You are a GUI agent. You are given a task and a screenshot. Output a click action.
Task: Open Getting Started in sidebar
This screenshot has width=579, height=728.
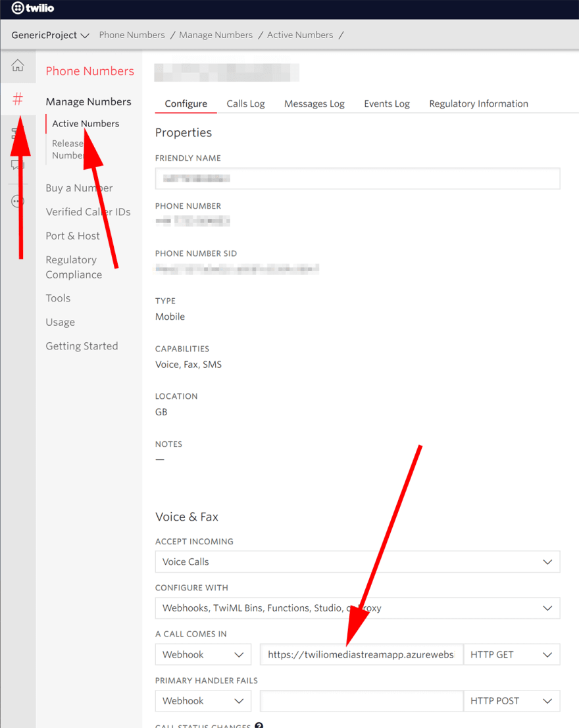click(82, 346)
